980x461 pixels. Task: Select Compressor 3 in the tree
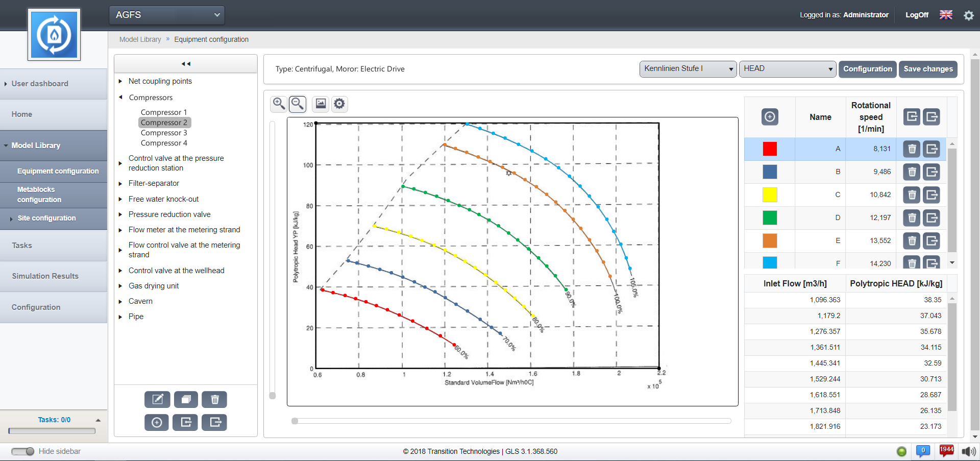(x=164, y=133)
